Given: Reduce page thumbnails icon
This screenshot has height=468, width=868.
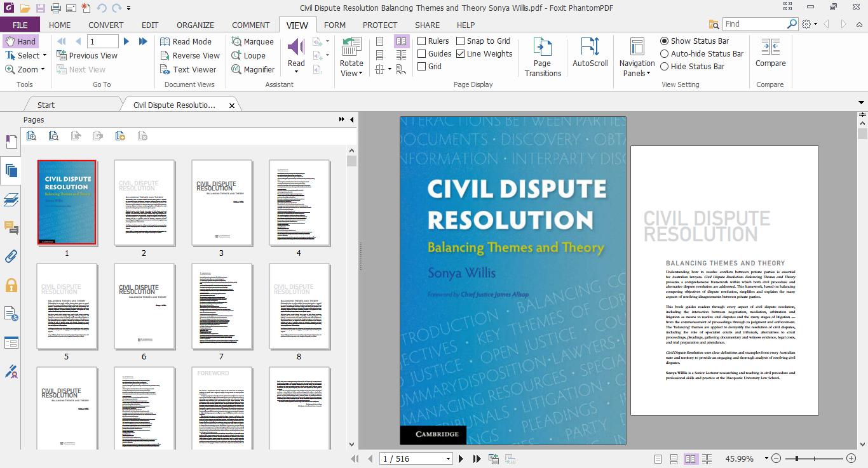Looking at the screenshot, I should click(53, 136).
